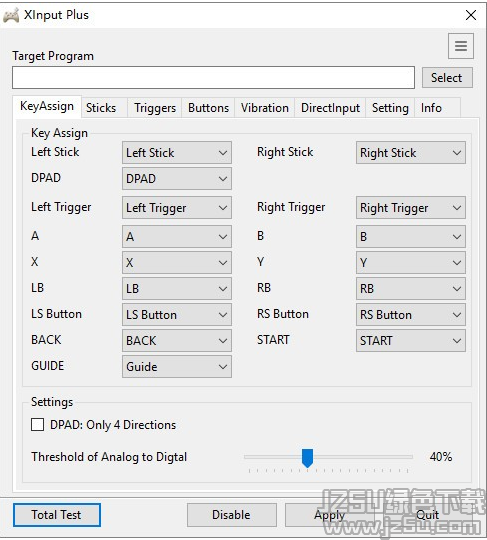Open the Right Stick assignment dropdown

[411, 153]
